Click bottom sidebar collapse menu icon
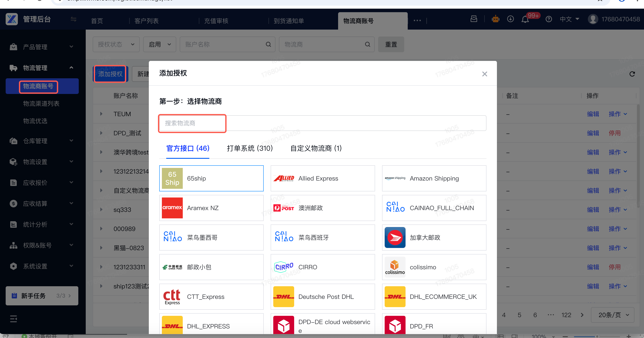Image resolution: width=644 pixels, height=338 pixels. [x=13, y=319]
